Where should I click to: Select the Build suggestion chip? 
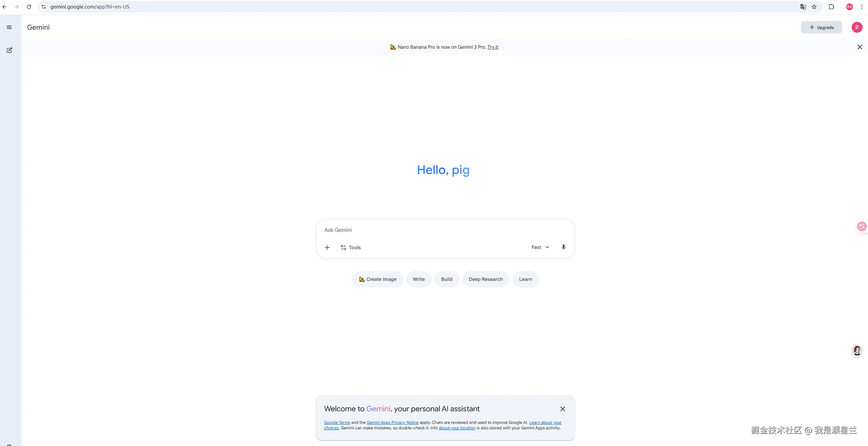point(446,279)
